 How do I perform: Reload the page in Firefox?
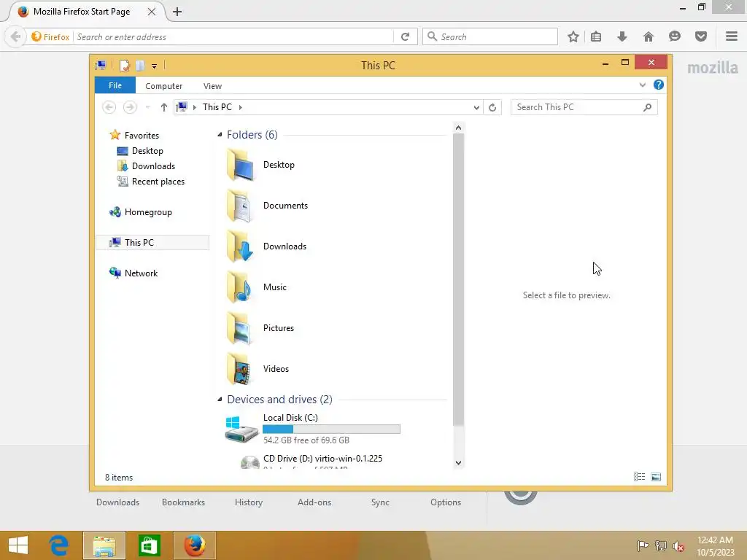[406, 36]
